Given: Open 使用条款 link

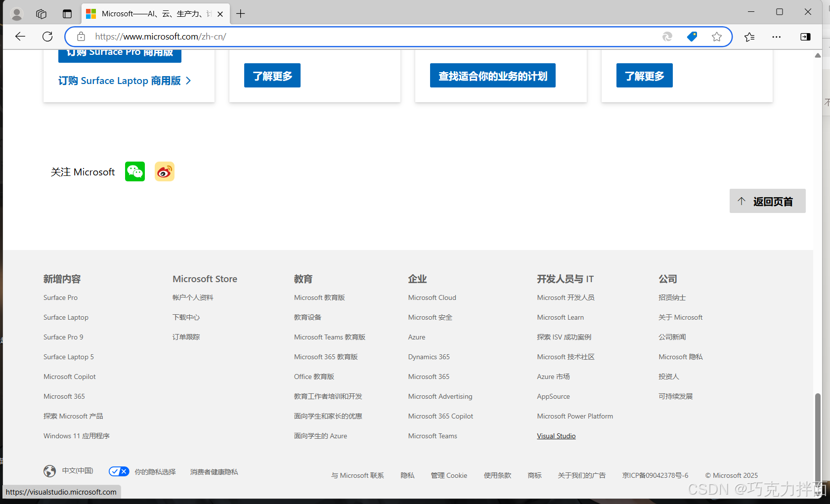Looking at the screenshot, I should [497, 475].
